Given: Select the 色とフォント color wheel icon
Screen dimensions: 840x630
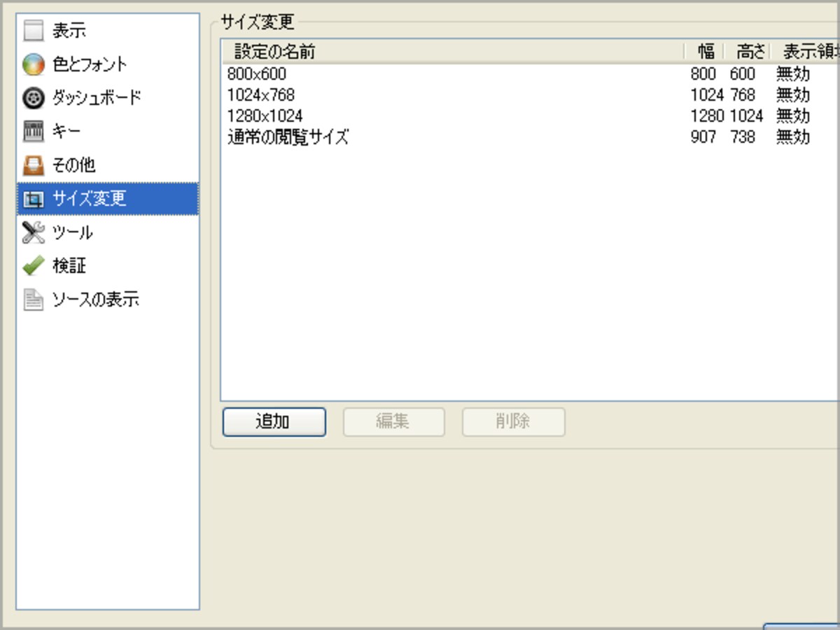Looking at the screenshot, I should pos(33,64).
